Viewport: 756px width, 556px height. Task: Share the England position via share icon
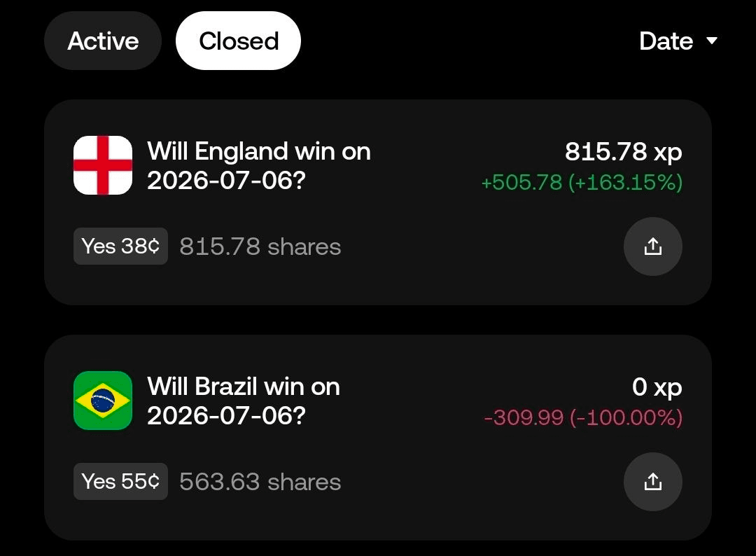(653, 246)
